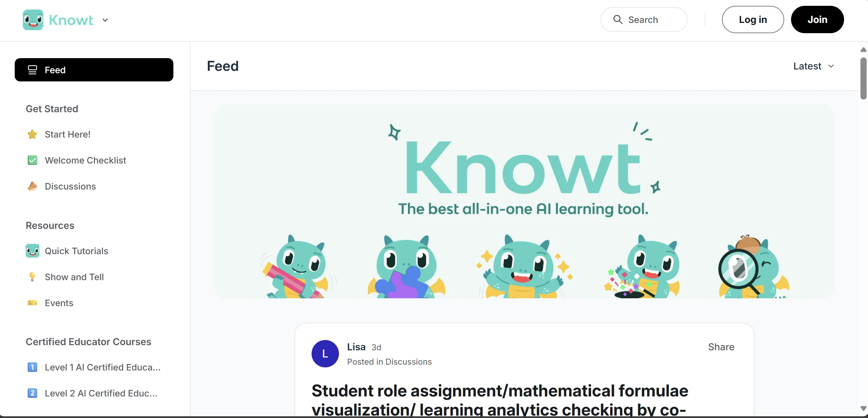The image size is (868, 418).
Task: Click the Log in button
Action: (753, 19)
